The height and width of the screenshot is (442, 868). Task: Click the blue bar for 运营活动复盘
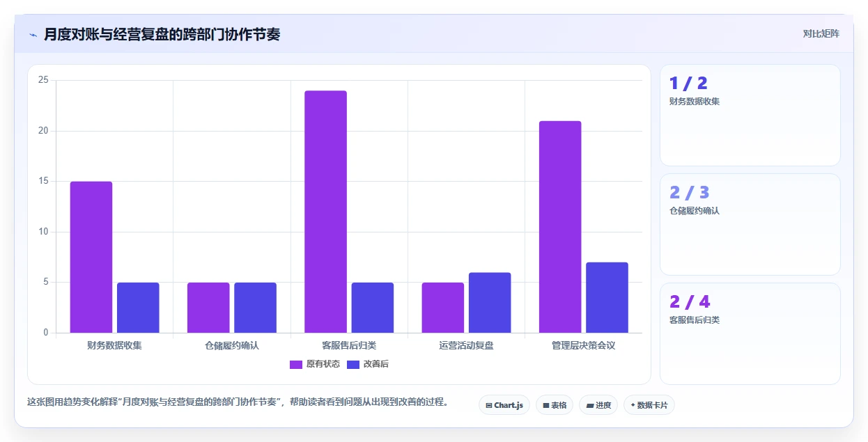coord(490,303)
